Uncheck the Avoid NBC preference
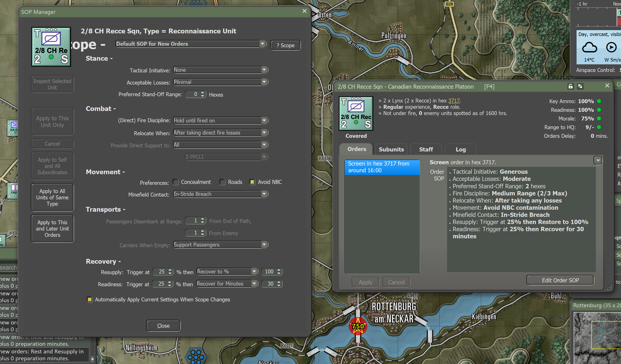This screenshot has height=364, width=621. [252, 182]
